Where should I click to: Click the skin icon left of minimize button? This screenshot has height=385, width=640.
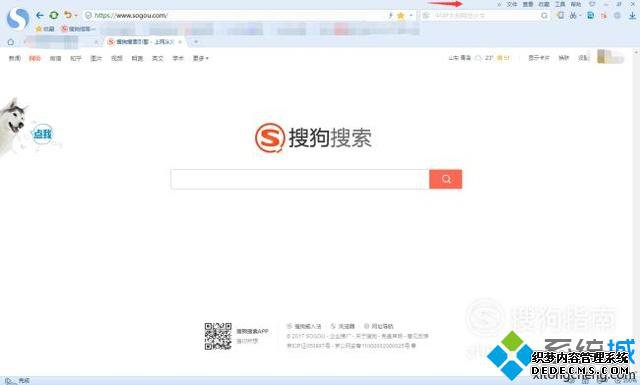point(592,4)
